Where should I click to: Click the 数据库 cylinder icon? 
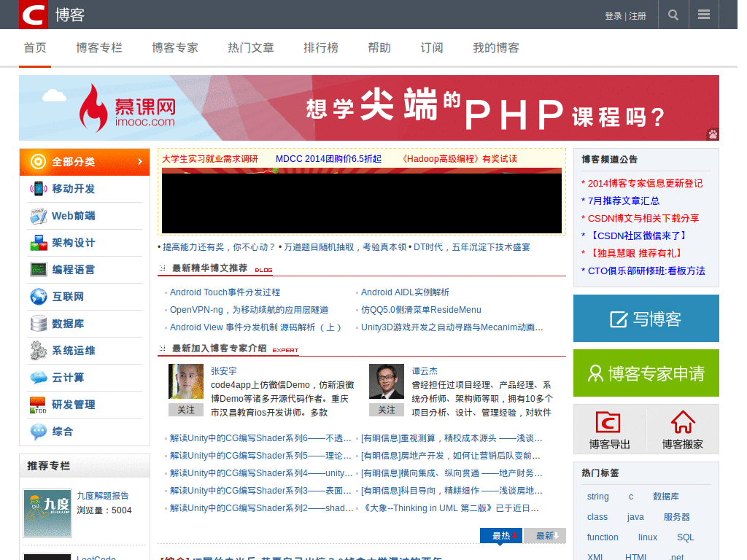[x=38, y=323]
